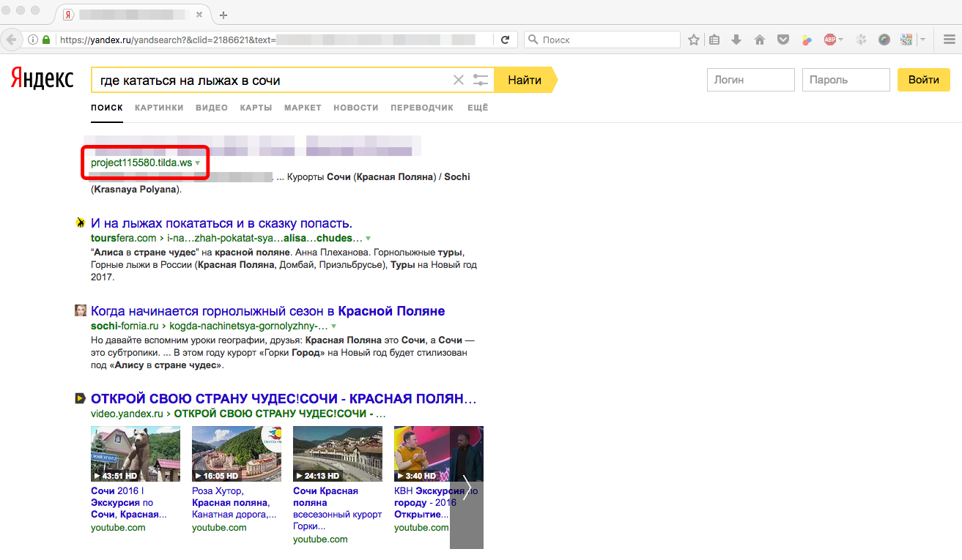
Task: Open a new browser tab with plus
Action: point(223,15)
